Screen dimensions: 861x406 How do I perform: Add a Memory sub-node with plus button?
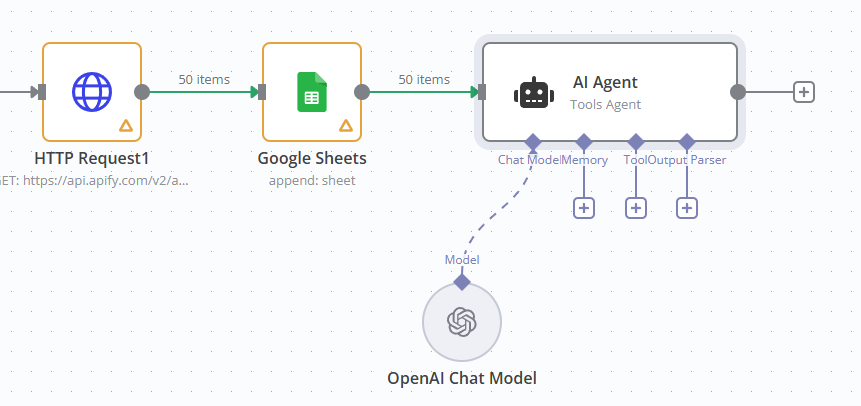coord(584,207)
